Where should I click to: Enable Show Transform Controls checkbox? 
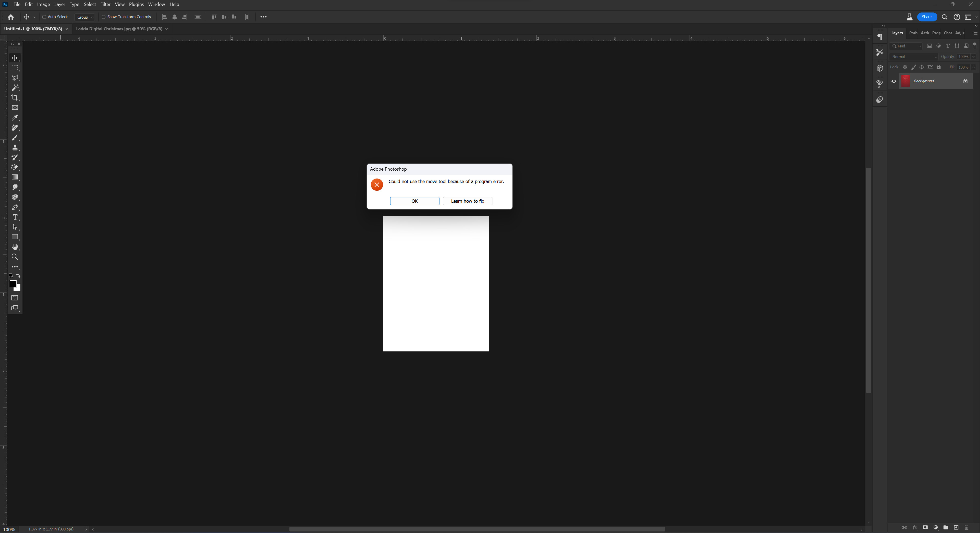(x=103, y=17)
